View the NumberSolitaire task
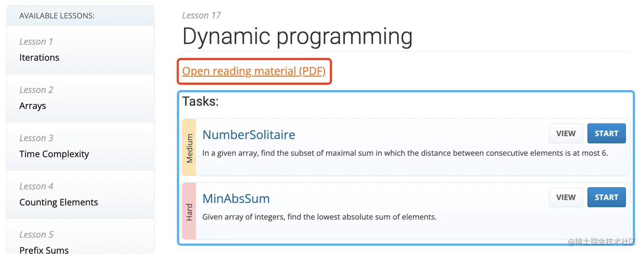Viewport: 644px width, 254px height. tap(566, 134)
